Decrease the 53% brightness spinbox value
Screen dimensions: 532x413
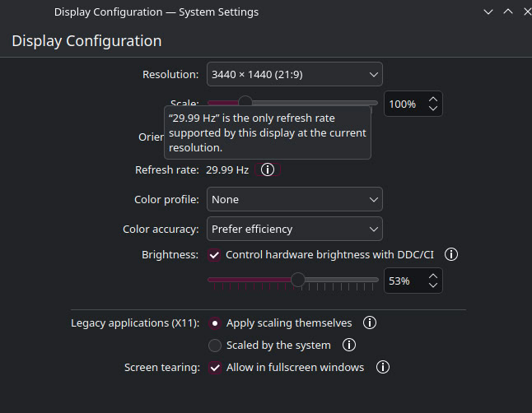pos(433,285)
